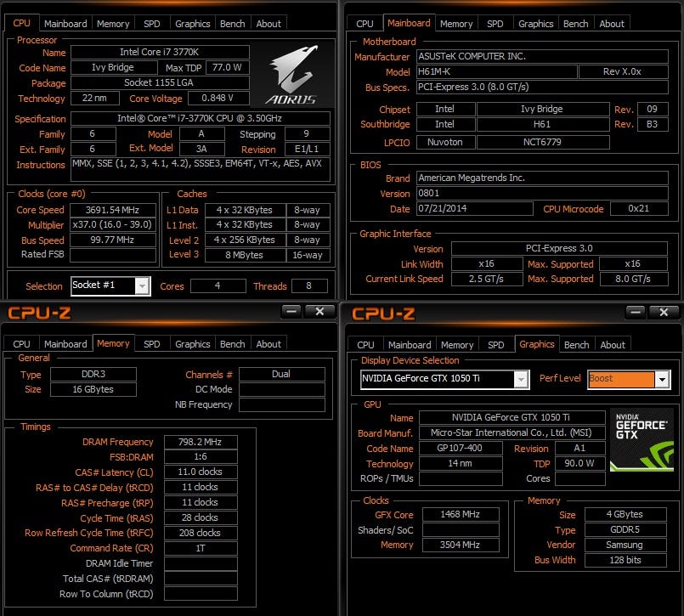Viewport: 684px width, 616px height.
Task: Click the Core Speed value 3691.54 MHz
Action: (x=112, y=210)
